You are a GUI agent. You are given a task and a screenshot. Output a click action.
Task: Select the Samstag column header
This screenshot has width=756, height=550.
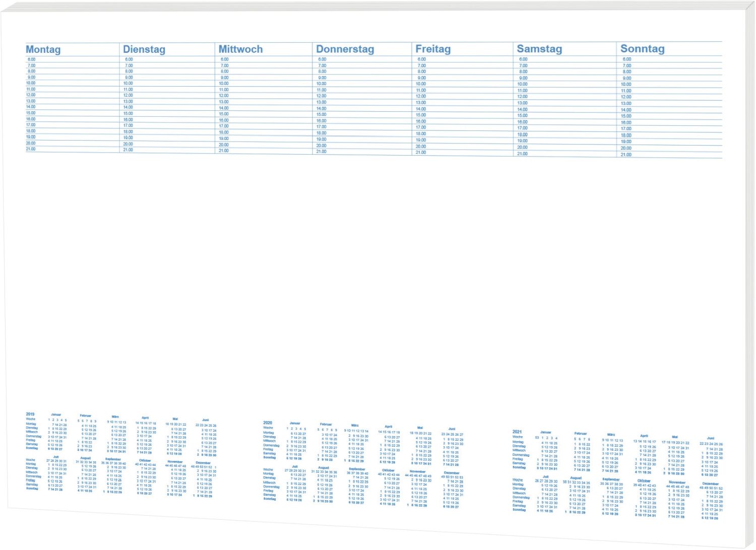pyautogui.click(x=539, y=49)
